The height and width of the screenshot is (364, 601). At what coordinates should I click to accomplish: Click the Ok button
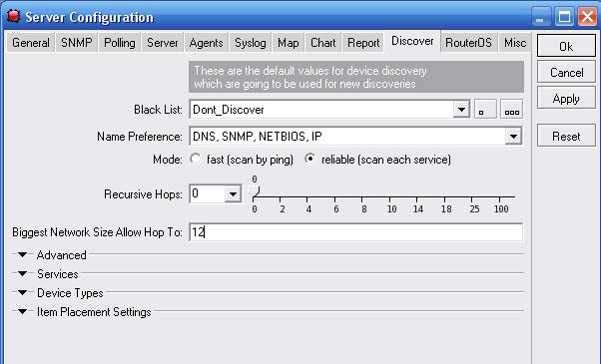pyautogui.click(x=566, y=46)
